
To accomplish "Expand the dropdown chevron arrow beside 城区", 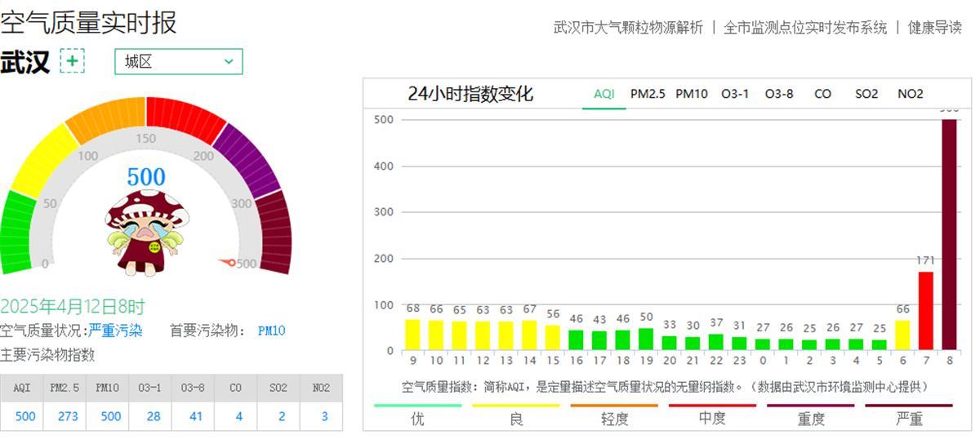I will click(229, 61).
